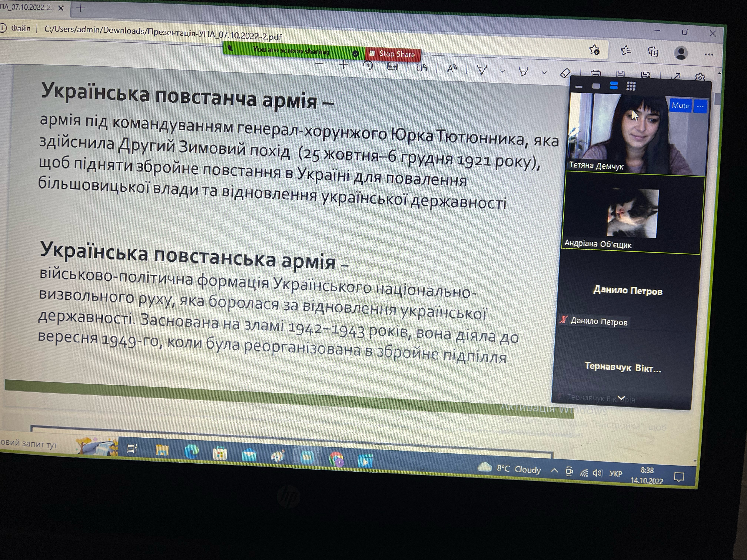Rotate the PDF page
747x560 pixels.
tap(367, 66)
